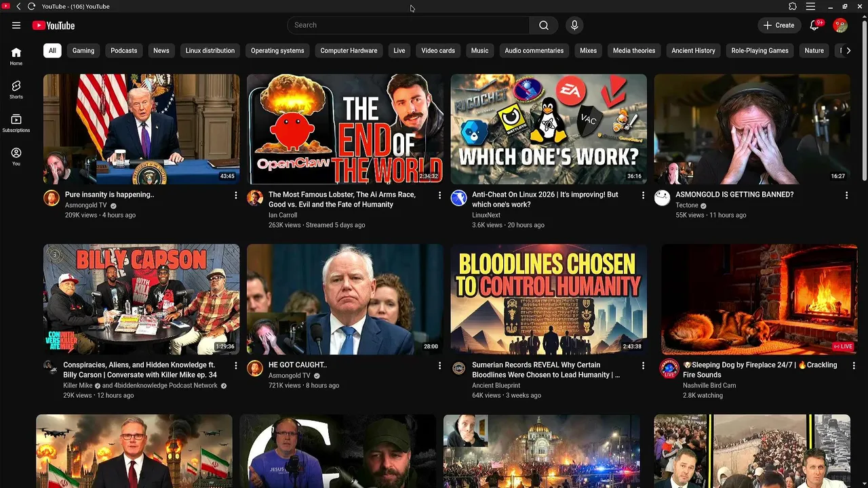
Task: Open the notifications bell
Action: click(815, 25)
